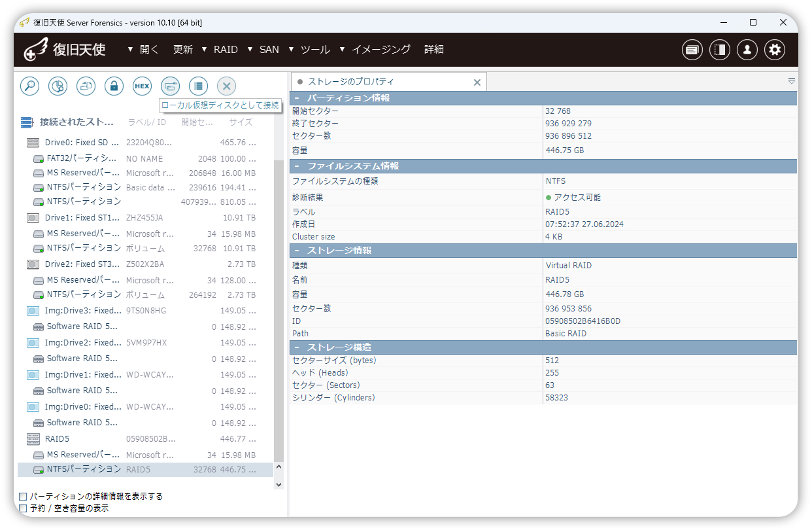Open the partition manager pie-chart icon
The width and height of the screenshot is (812, 530).
click(58, 86)
